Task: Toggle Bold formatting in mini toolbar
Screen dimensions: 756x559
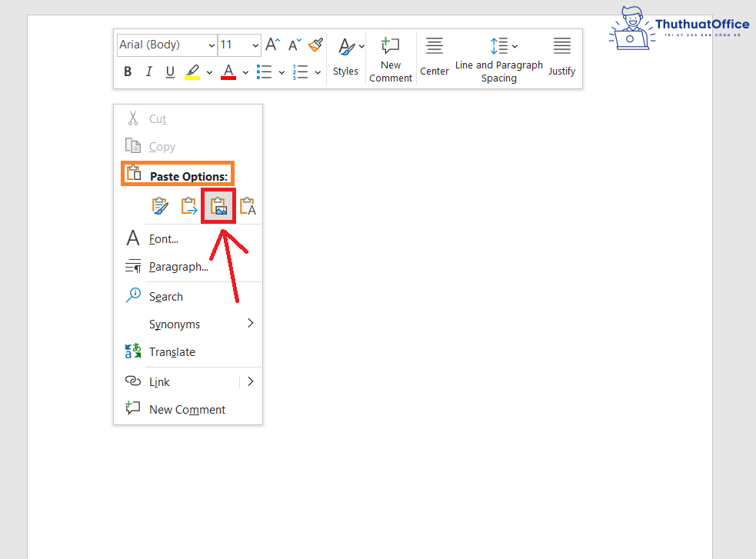Action: coord(128,72)
